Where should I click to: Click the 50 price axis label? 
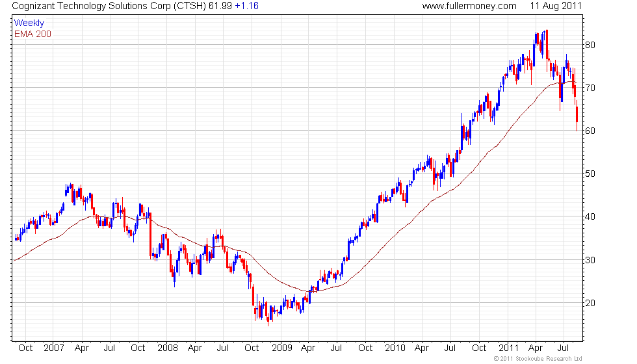[590, 174]
